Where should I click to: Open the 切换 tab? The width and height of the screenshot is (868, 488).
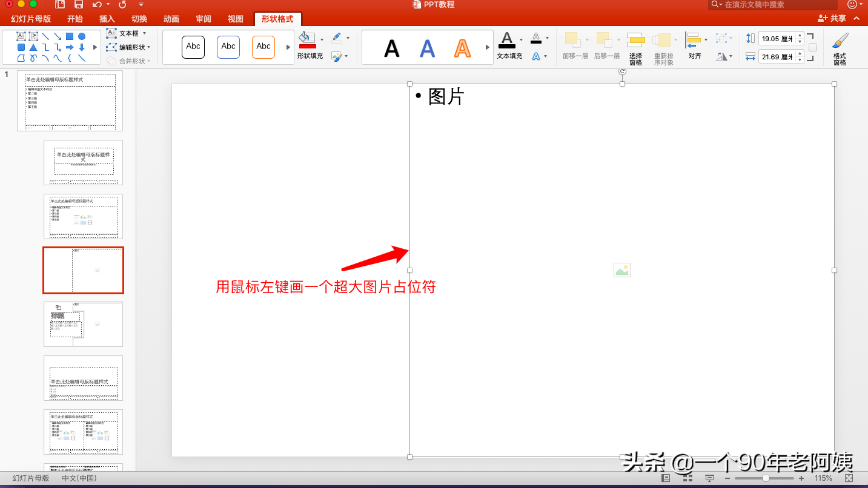[x=139, y=19]
